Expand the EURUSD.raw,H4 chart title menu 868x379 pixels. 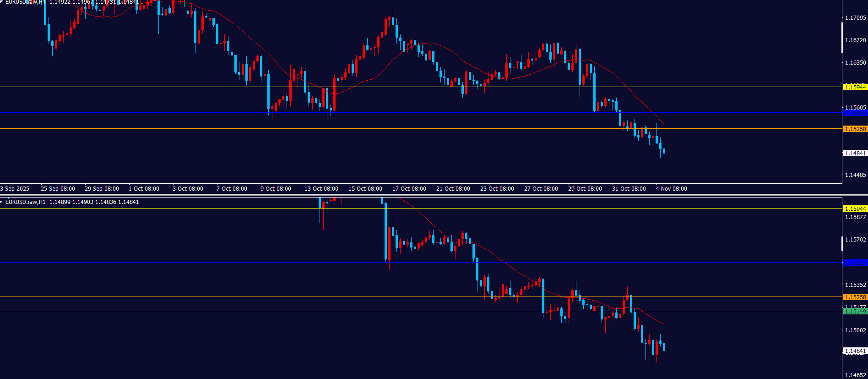pyautogui.click(x=2, y=2)
